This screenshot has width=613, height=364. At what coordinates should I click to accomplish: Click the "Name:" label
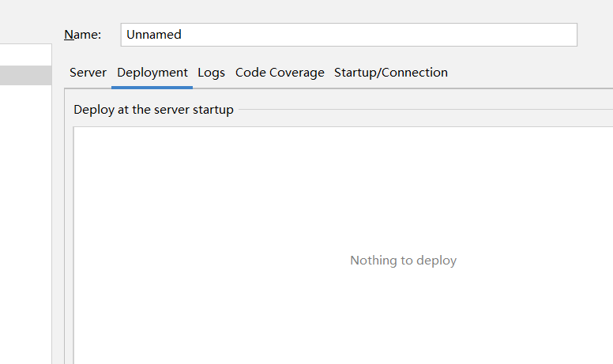[82, 35]
